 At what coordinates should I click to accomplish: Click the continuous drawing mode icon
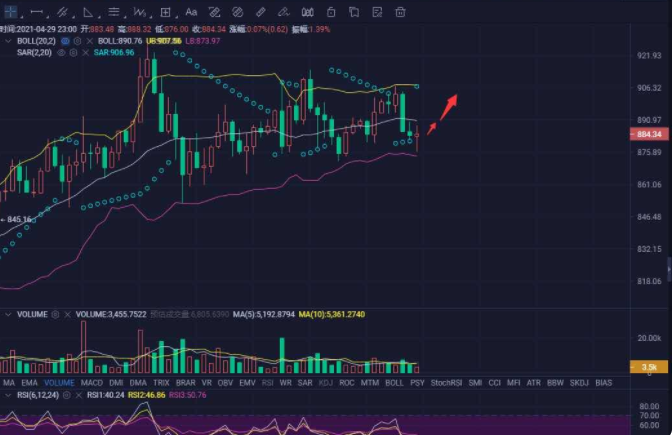(214, 12)
